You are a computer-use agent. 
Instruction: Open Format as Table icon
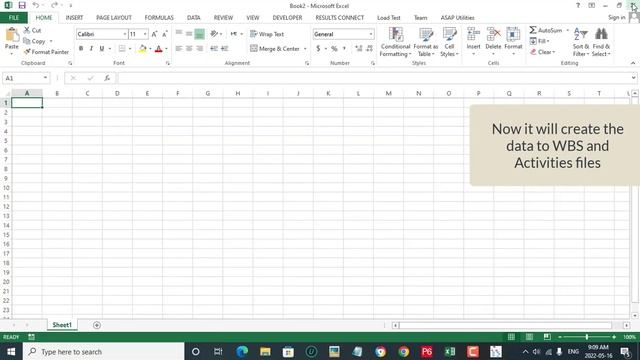tap(426, 34)
